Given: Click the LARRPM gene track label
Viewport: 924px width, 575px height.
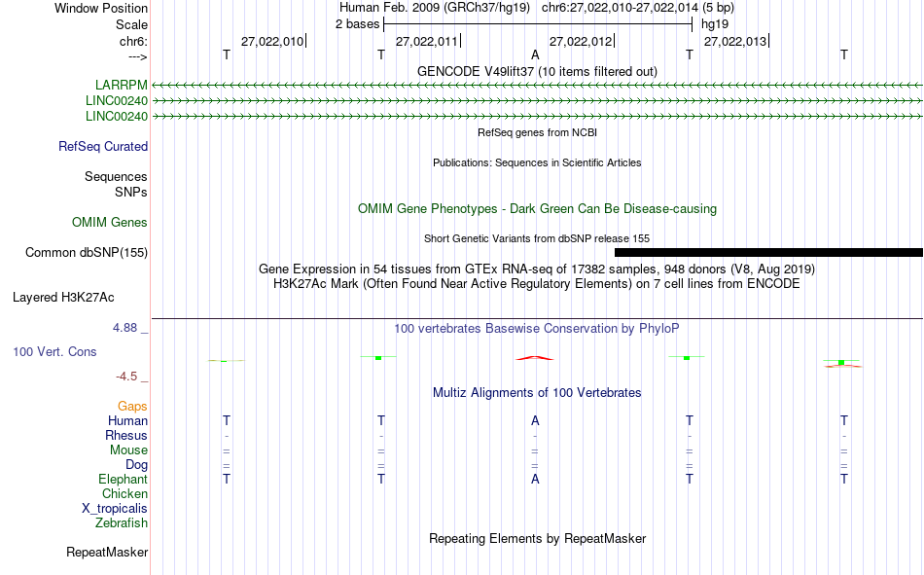Looking at the screenshot, I should 122,86.
